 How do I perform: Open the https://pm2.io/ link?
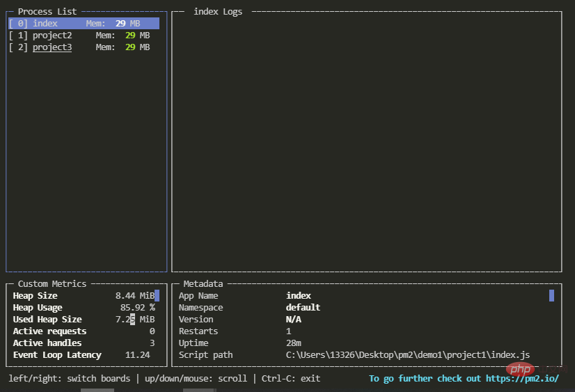click(522, 379)
